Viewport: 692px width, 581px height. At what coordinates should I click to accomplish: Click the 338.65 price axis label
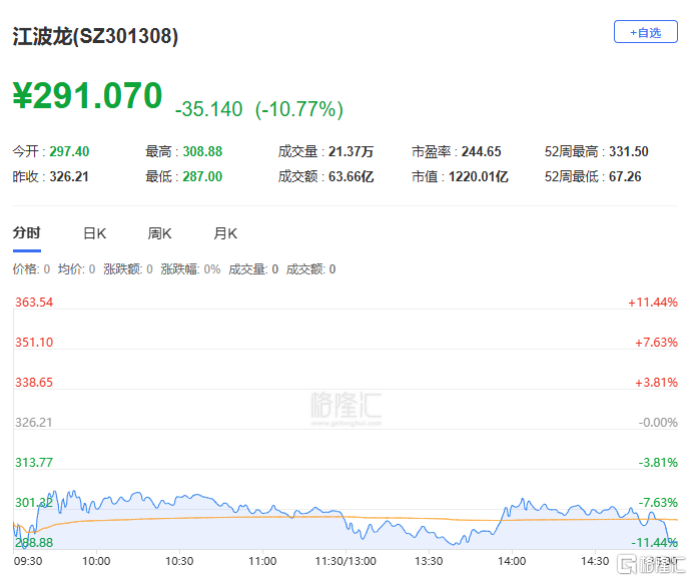coord(34,382)
